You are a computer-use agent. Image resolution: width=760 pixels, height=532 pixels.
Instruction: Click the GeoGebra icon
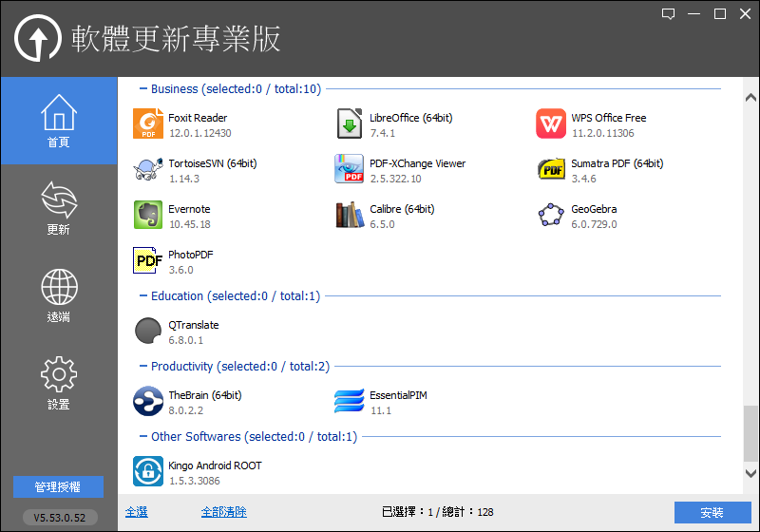(551, 215)
